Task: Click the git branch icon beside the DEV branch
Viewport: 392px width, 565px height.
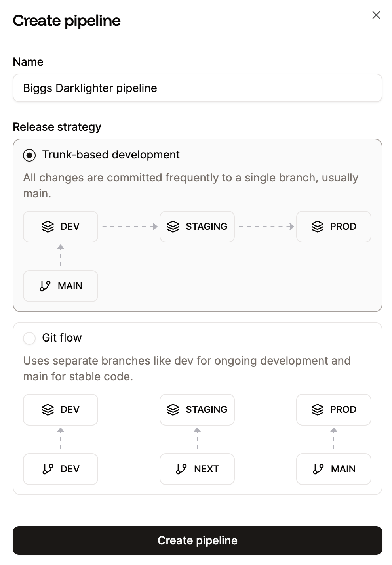Action: [48, 469]
